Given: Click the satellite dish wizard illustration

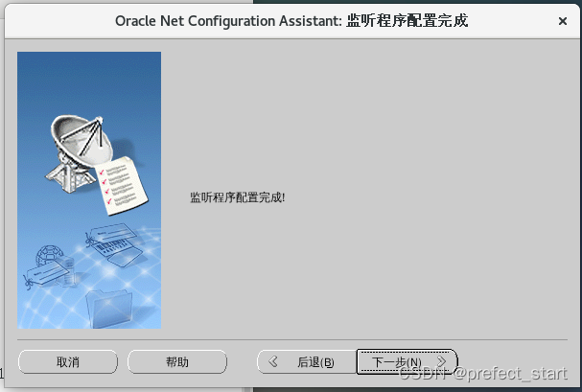Looking at the screenshot, I should 89,190.
